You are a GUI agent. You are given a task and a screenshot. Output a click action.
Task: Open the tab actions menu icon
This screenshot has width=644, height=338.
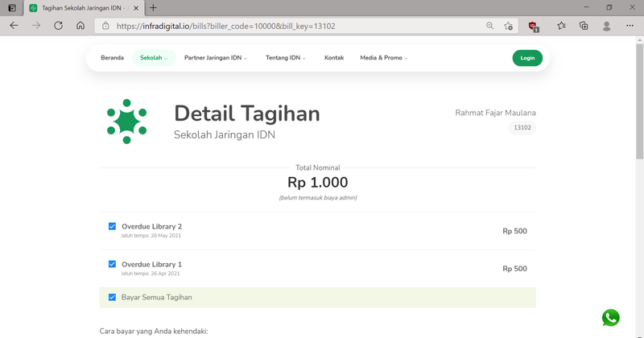[x=12, y=8]
